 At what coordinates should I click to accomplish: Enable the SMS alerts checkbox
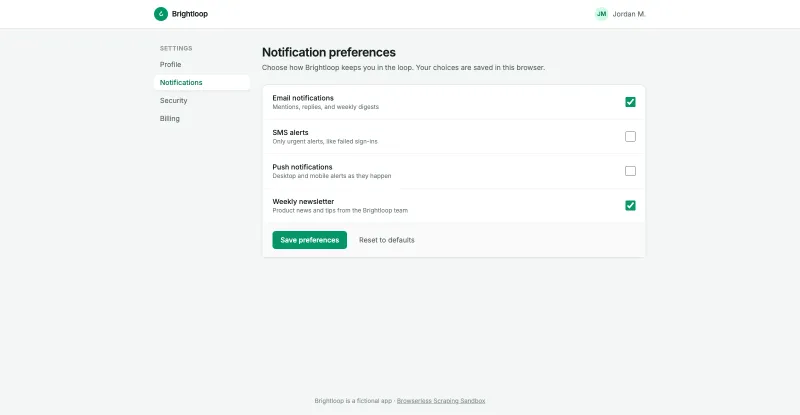[630, 136]
